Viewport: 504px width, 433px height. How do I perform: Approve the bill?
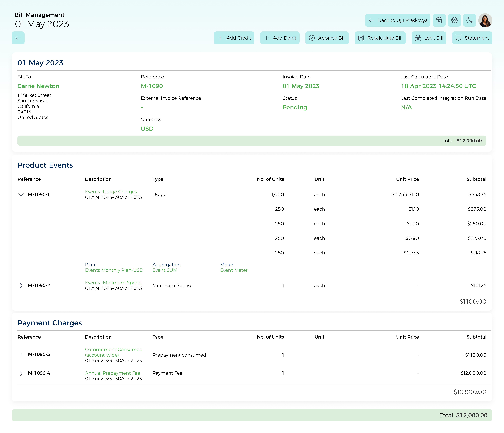(327, 38)
